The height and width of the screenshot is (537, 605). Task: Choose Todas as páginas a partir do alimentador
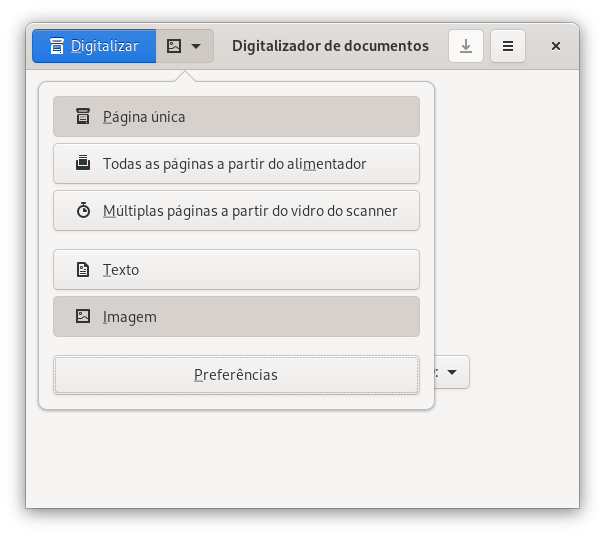pyautogui.click(x=236, y=164)
